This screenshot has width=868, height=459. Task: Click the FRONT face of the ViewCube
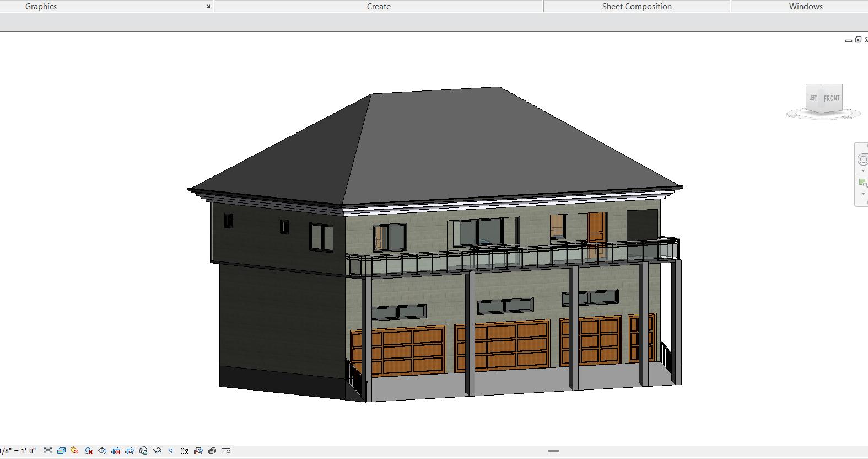(x=832, y=98)
